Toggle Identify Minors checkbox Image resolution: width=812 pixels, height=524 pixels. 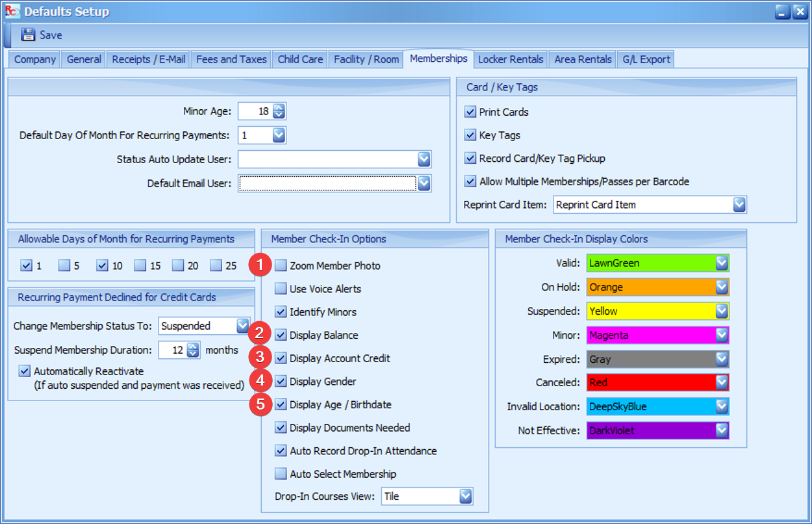[x=281, y=312]
